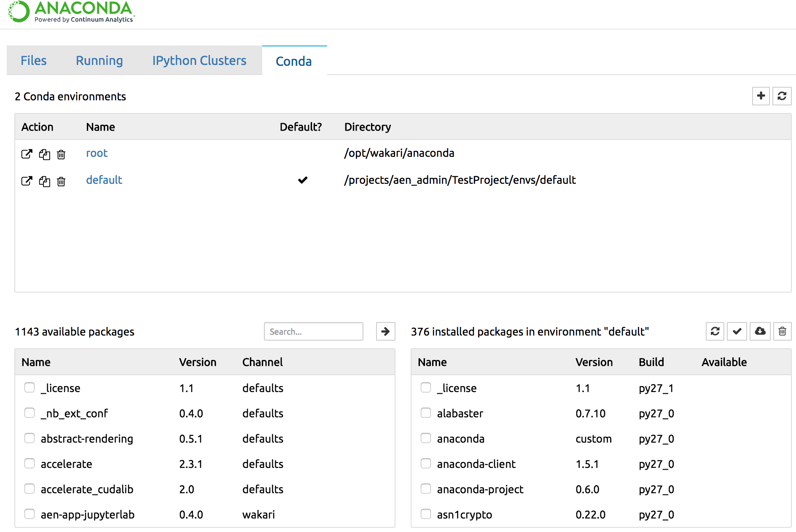Screen dimensions: 796x532
Task: Select the anaconda-client checkbox
Action: pyautogui.click(x=426, y=463)
